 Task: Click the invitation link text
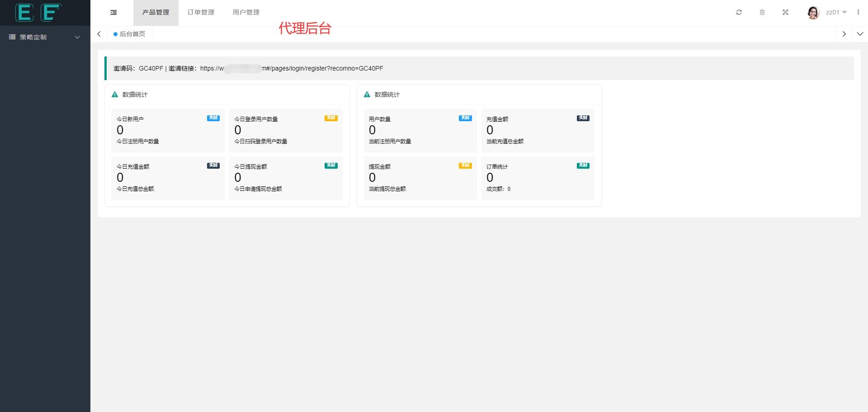292,68
